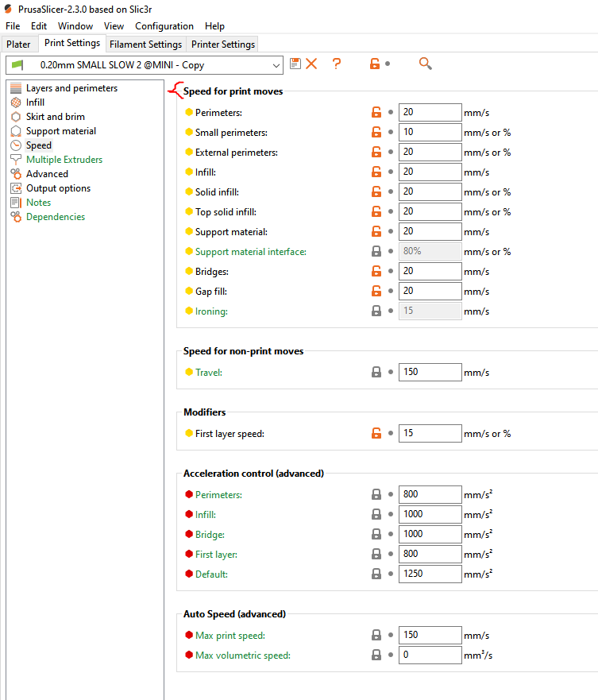Click the Perimeters speed input field

click(430, 113)
